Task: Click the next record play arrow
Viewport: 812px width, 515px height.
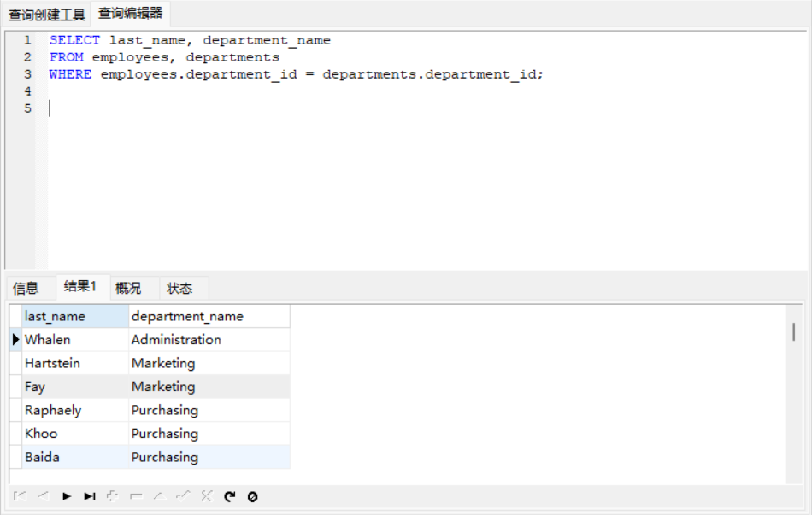Action: tap(67, 496)
